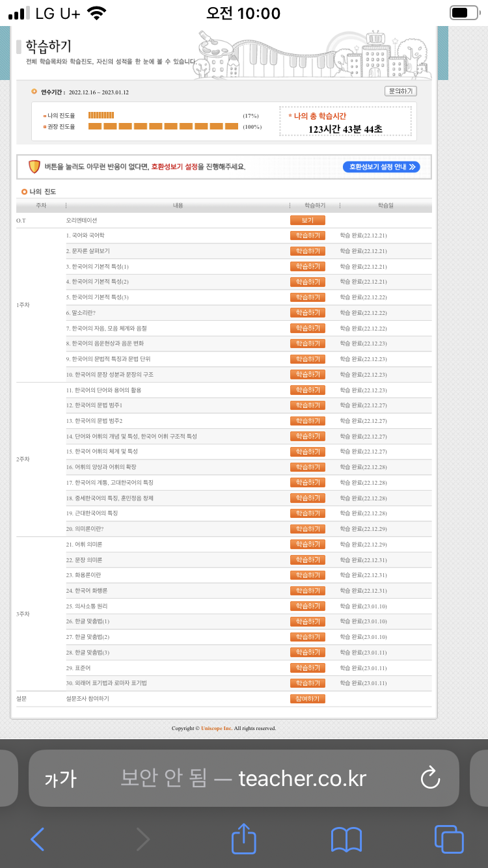
Task: Open Safari tabs overview icon
Action: tap(448, 839)
